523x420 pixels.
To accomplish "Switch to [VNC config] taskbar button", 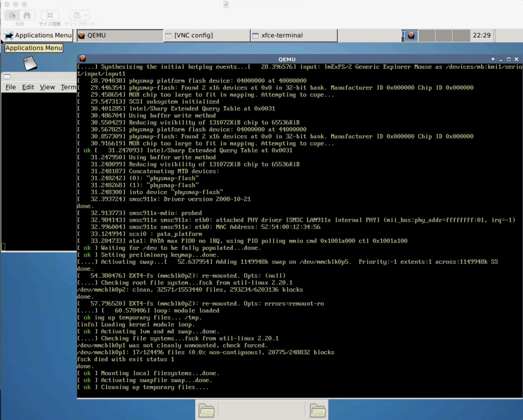I will 207,35.
